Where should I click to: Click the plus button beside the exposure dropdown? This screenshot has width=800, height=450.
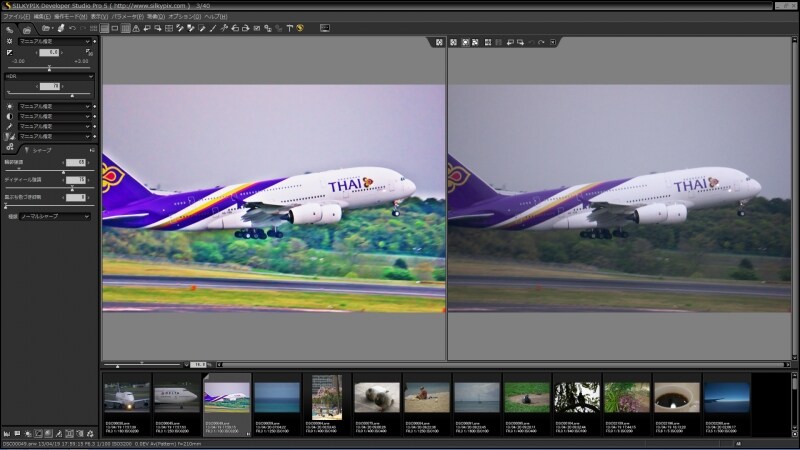pyautogui.click(x=94, y=41)
